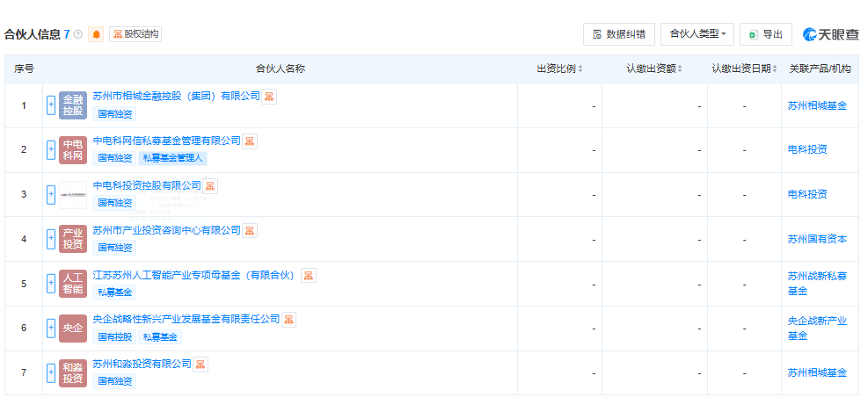The height and width of the screenshot is (419, 868).
Task: Expand the row for 中电科网信私募基金管理
Action: 51,150
